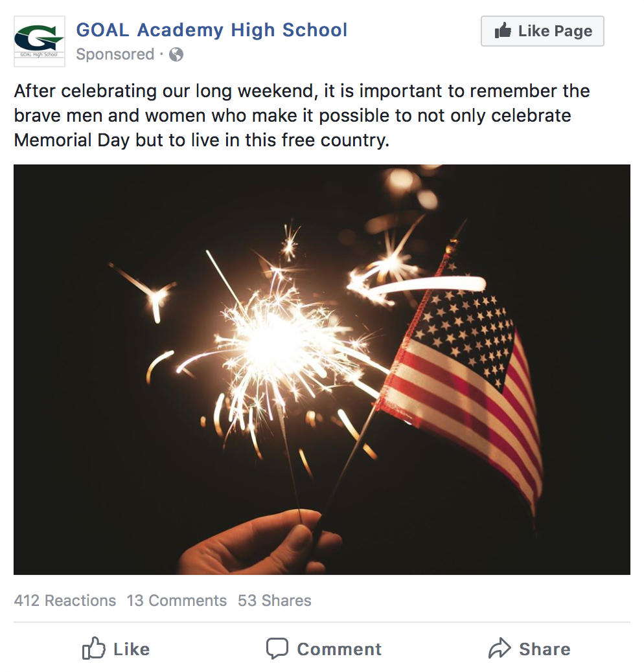644x672 pixels.
Task: Click the Share label in the action bar
Action: click(544, 649)
